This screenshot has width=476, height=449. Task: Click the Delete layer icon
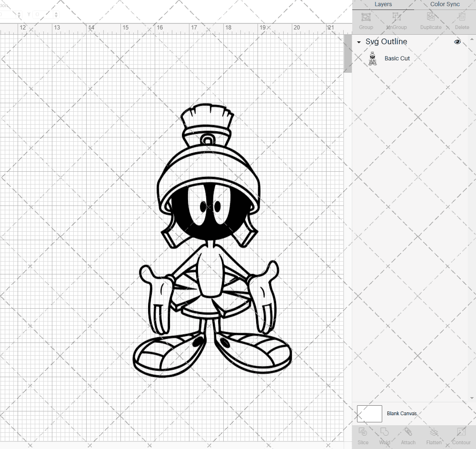click(462, 17)
